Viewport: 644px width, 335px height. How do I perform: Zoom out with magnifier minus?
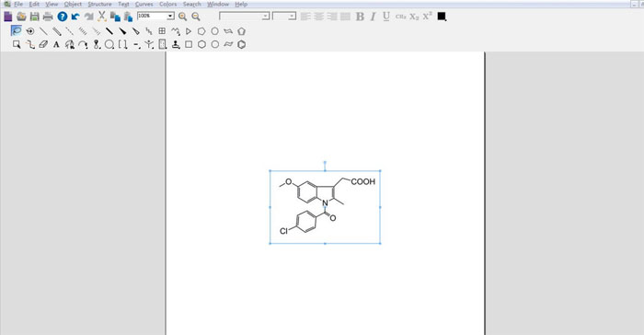[196, 17]
